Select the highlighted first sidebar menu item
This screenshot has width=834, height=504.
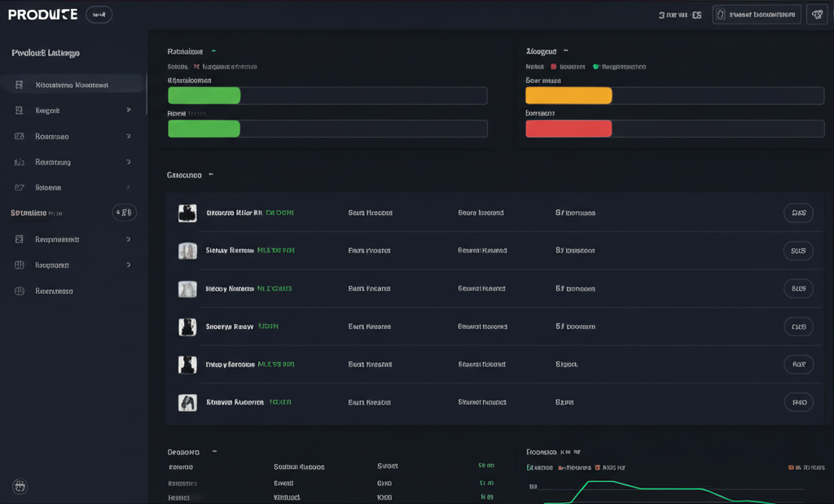click(72, 85)
